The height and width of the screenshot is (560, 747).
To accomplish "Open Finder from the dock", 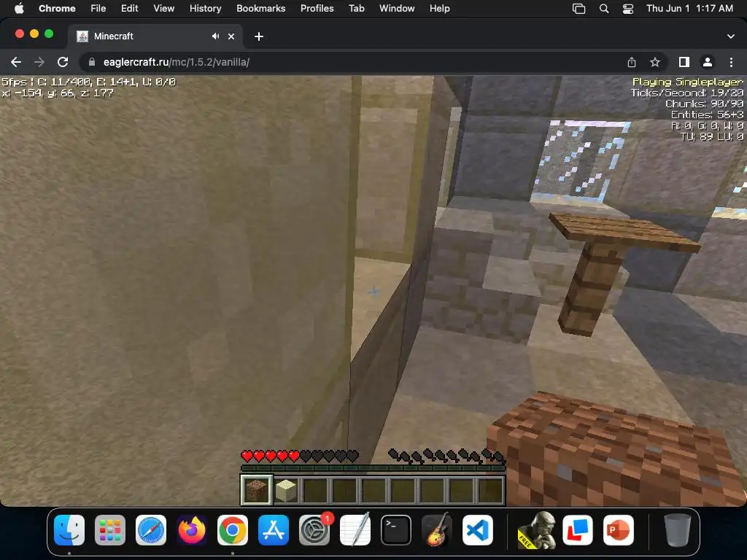I will tap(69, 530).
